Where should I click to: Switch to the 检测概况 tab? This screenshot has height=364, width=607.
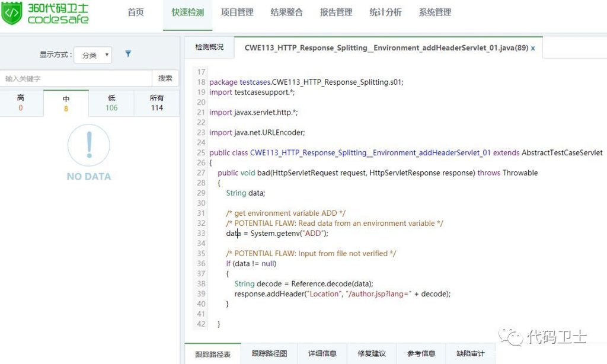(209, 47)
